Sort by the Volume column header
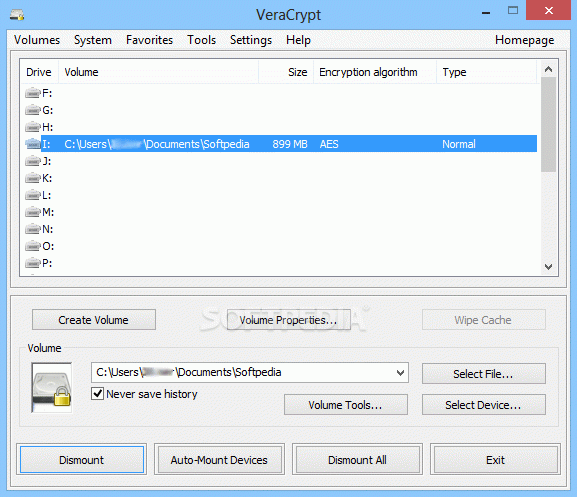The image size is (577, 497). click(x=158, y=72)
